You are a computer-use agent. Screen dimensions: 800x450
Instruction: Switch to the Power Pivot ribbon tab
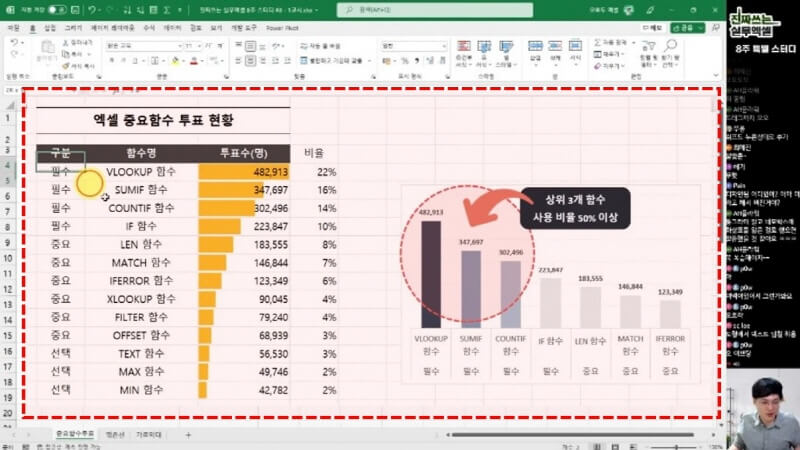pyautogui.click(x=282, y=28)
